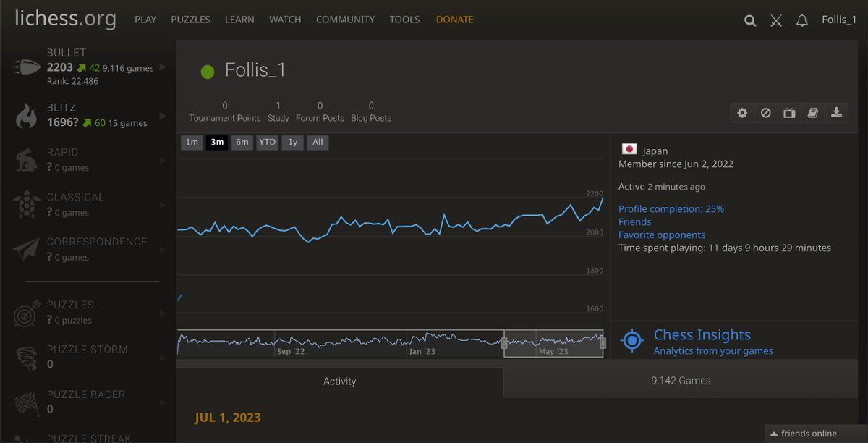Screen dimensions: 868x443
Task: Open the LEARN menu
Action: coord(239,20)
